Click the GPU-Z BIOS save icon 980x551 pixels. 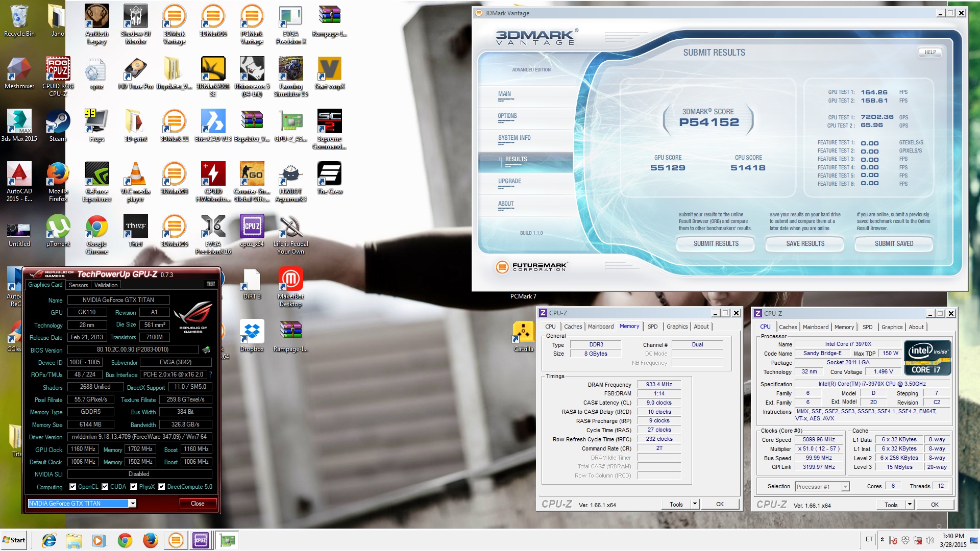point(206,349)
